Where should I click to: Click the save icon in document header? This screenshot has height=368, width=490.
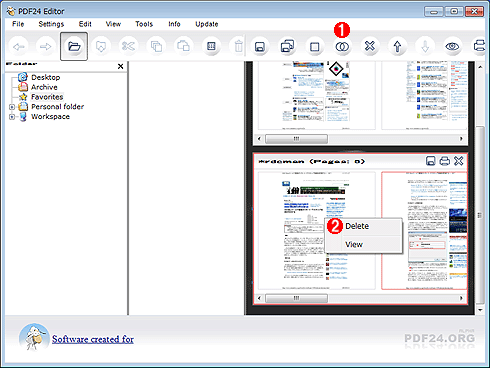430,161
